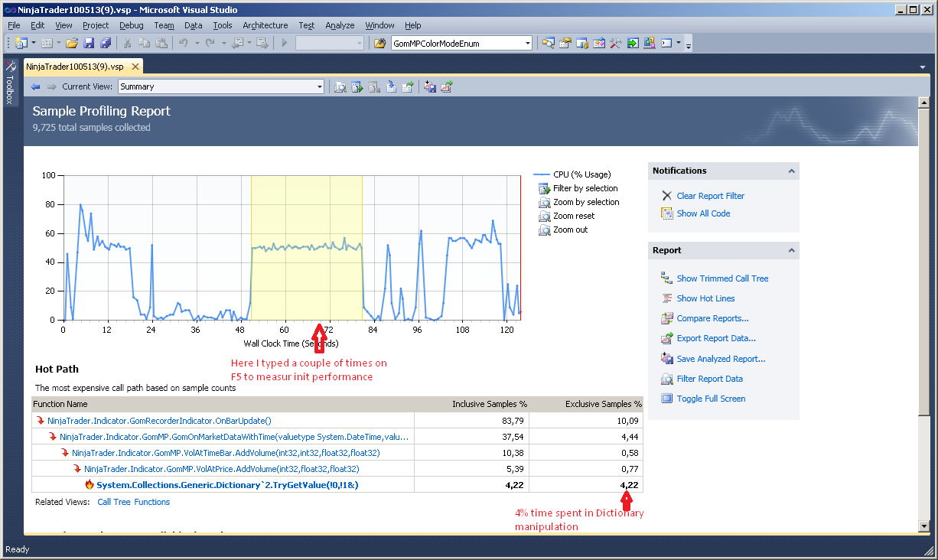
Task: Click the export report icon with blue arrow
Action: click(x=391, y=86)
